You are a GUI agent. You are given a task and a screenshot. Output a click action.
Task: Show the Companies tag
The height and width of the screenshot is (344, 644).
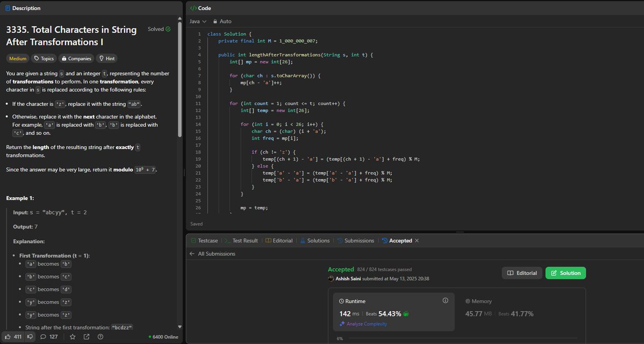pyautogui.click(x=77, y=58)
